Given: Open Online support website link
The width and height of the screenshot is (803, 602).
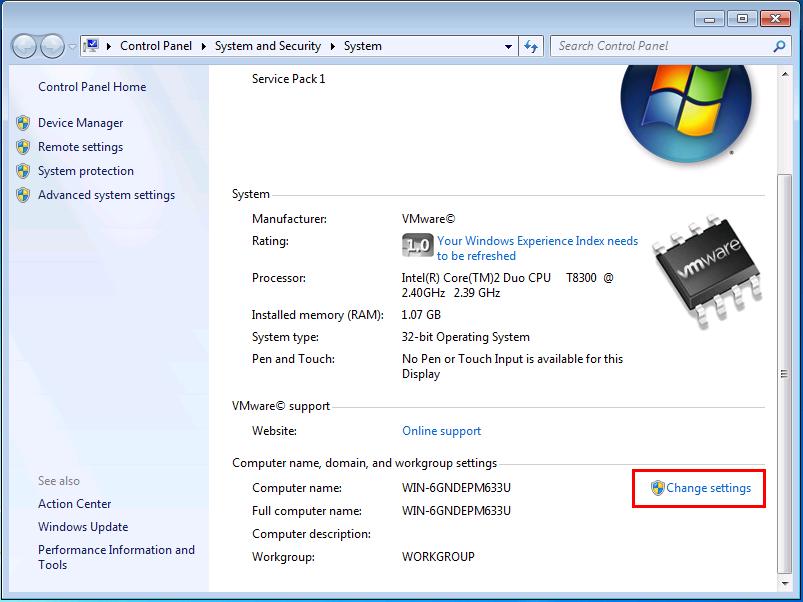Looking at the screenshot, I should click(441, 431).
